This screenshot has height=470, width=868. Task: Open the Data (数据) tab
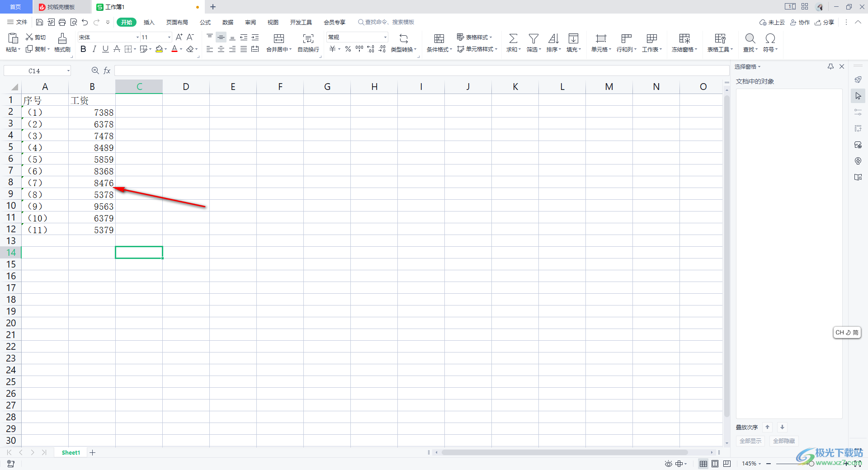point(228,22)
